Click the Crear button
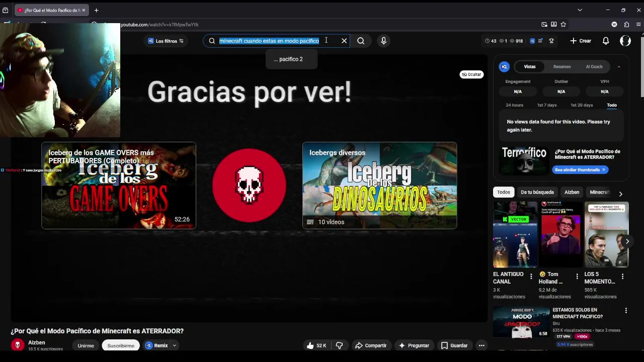Screen dimensions: 644x362 tap(581, 41)
